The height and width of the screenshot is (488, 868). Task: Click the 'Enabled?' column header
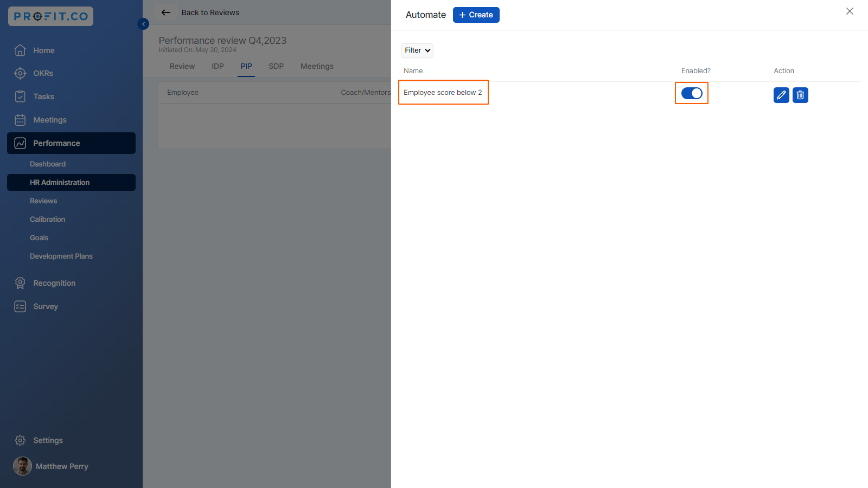pyautogui.click(x=696, y=71)
